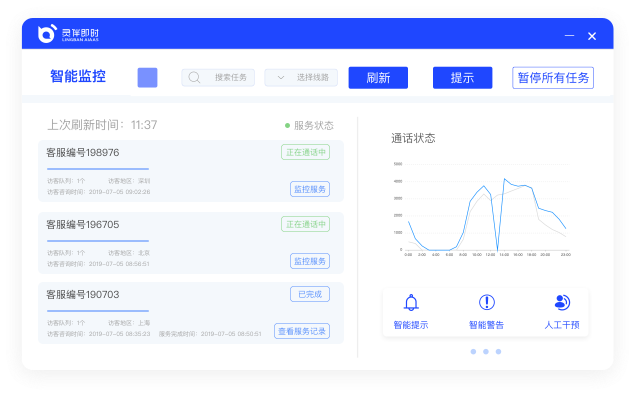Select the middle carousel pagination dot

(486, 351)
